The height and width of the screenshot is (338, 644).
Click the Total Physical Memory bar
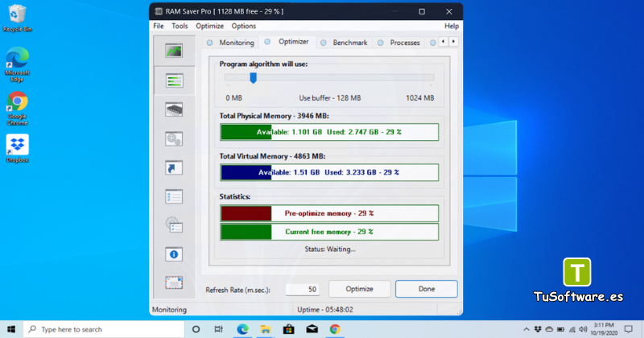tap(329, 132)
